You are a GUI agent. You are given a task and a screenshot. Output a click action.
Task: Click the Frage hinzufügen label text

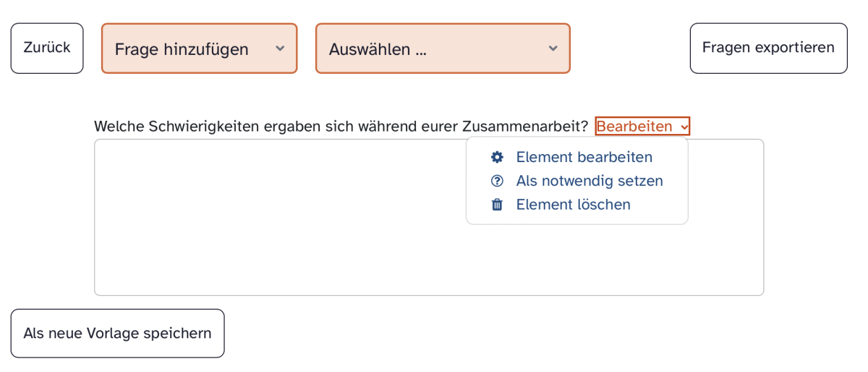pyautogui.click(x=182, y=49)
